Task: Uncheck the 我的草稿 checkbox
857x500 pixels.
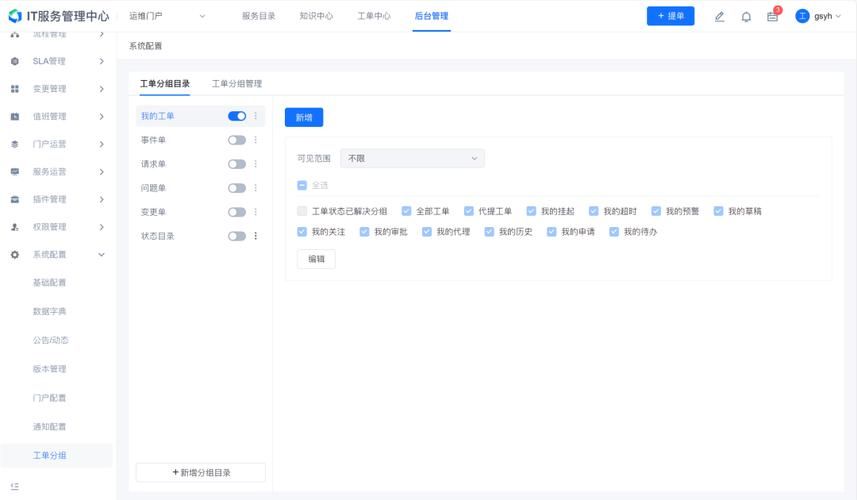Action: pyautogui.click(x=718, y=211)
